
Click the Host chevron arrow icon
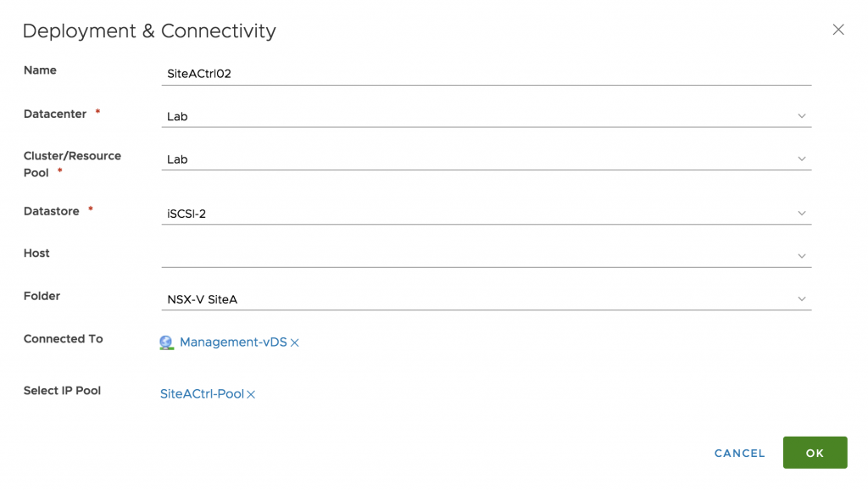802,256
